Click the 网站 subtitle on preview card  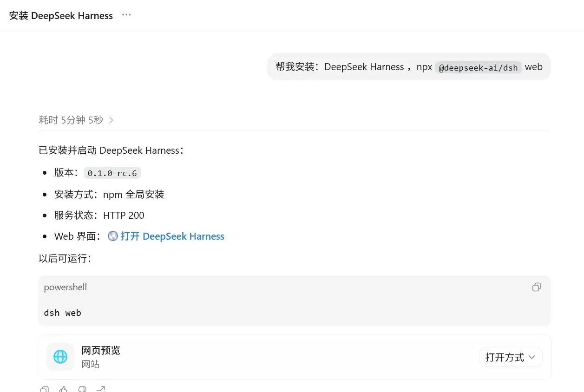click(91, 364)
